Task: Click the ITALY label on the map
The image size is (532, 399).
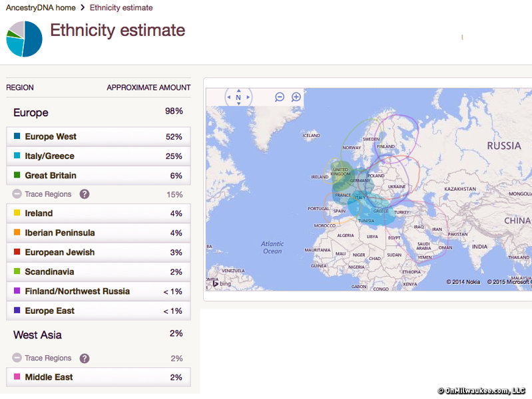Action: [x=360, y=198]
